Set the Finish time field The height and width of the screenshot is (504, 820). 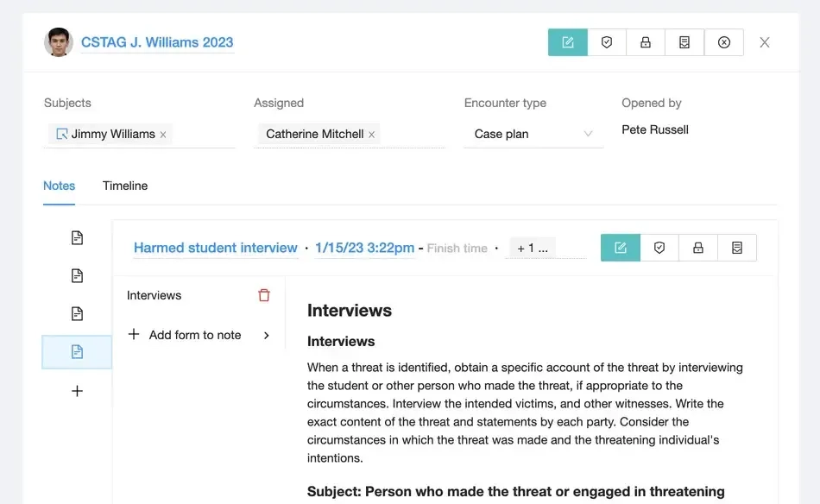point(457,249)
